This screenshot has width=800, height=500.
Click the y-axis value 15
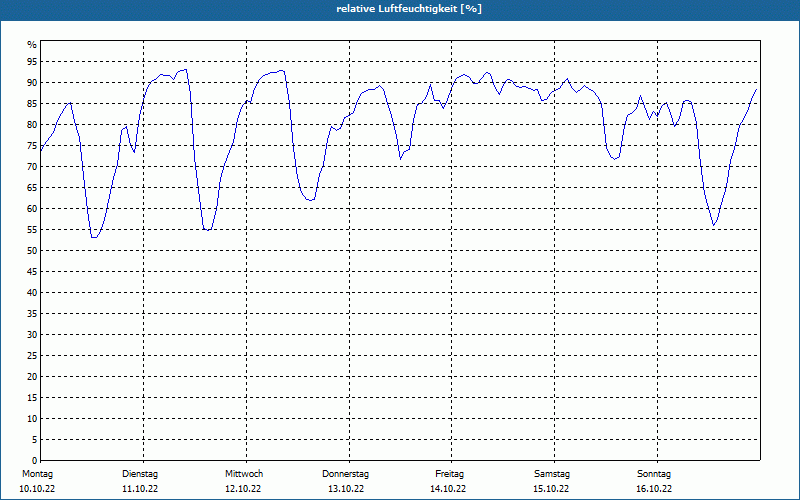[x=32, y=397]
